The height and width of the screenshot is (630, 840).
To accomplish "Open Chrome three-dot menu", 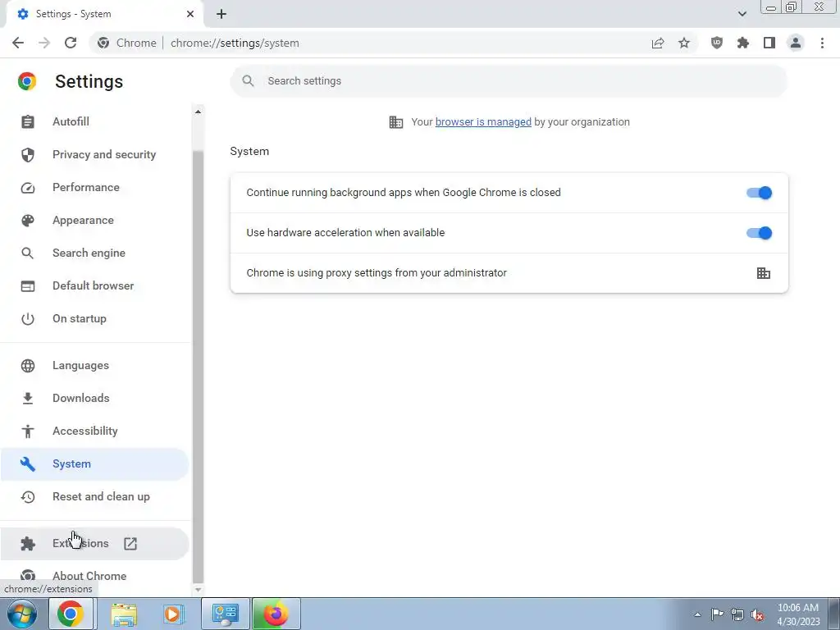I will [x=822, y=43].
